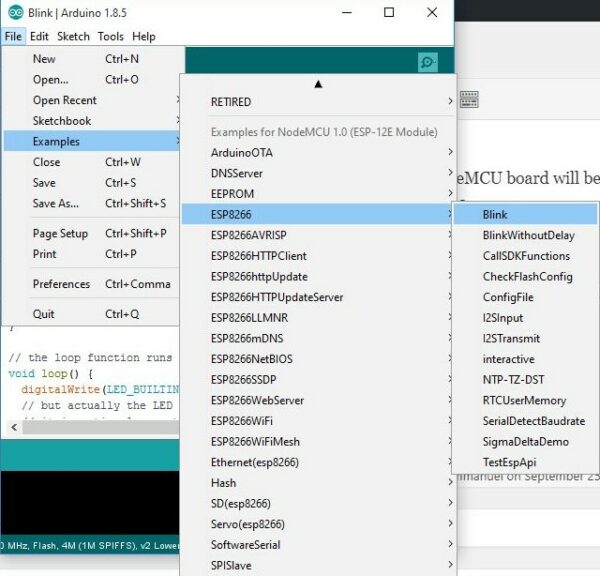
Task: Expand the Open Recent submenu
Action: click(x=65, y=100)
